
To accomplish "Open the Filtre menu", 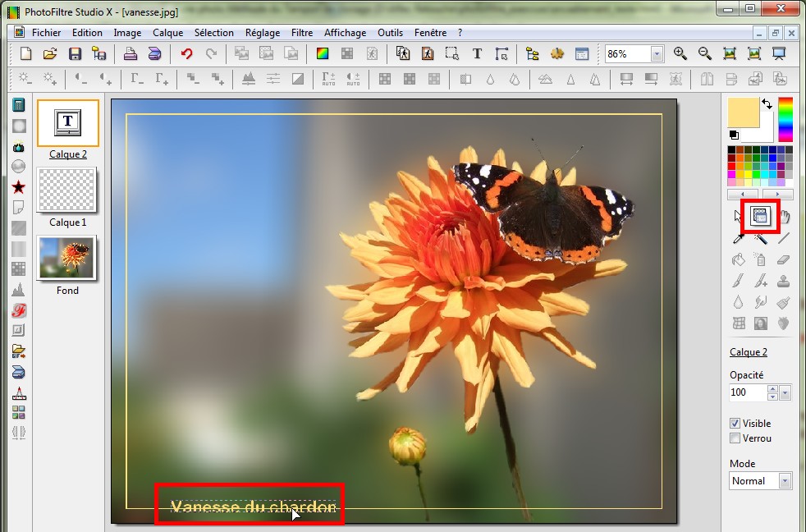I will [302, 32].
